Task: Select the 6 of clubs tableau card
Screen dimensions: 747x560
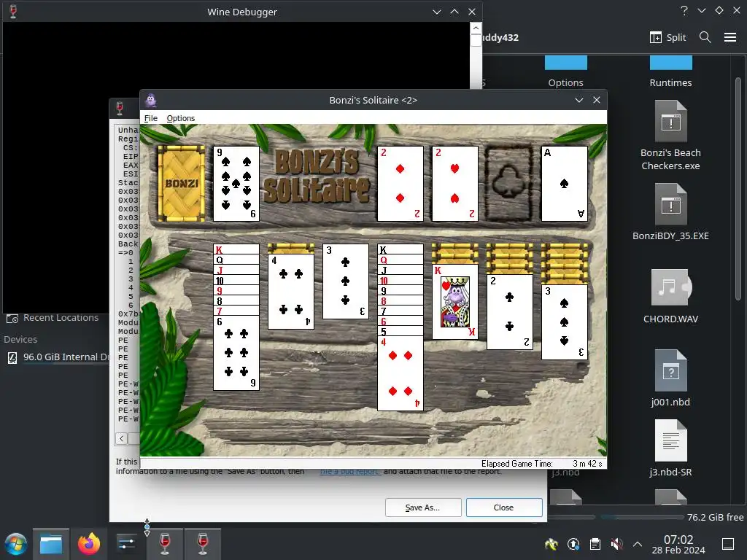Action: pyautogui.click(x=236, y=353)
